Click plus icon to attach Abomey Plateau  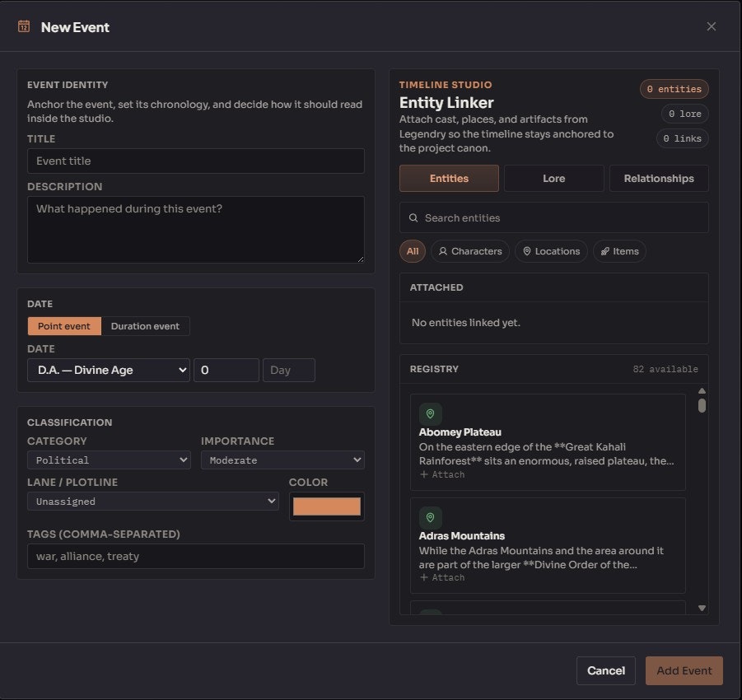(424, 474)
